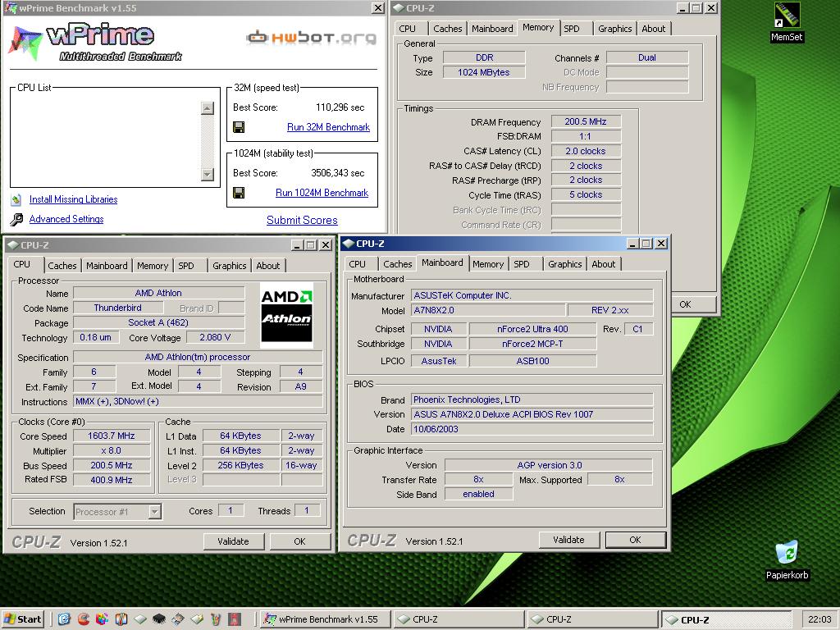Viewport: 840px width, 630px height.
Task: Open SPD tab in left CPU-Z window
Action: tap(186, 266)
